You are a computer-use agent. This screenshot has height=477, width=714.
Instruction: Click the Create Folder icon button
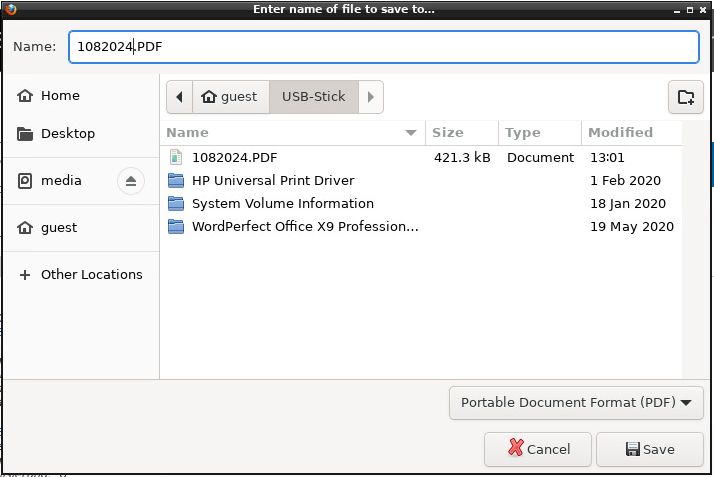click(686, 97)
